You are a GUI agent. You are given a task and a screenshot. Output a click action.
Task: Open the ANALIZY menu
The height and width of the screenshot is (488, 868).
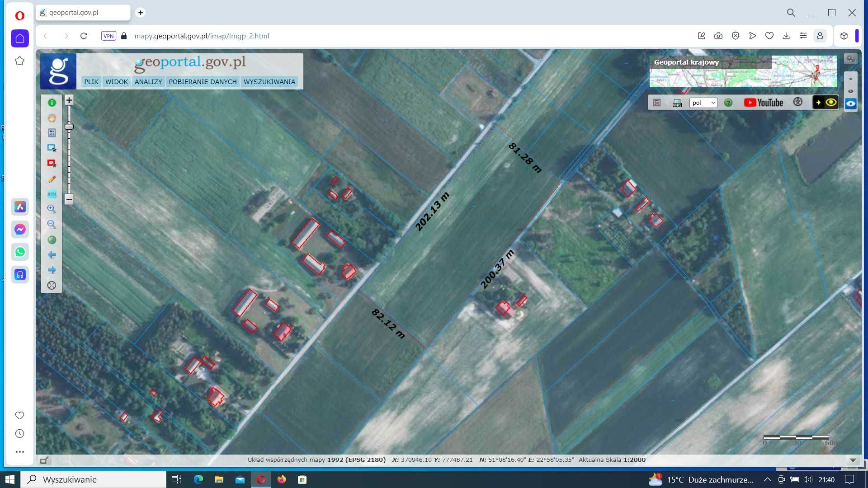click(x=148, y=82)
